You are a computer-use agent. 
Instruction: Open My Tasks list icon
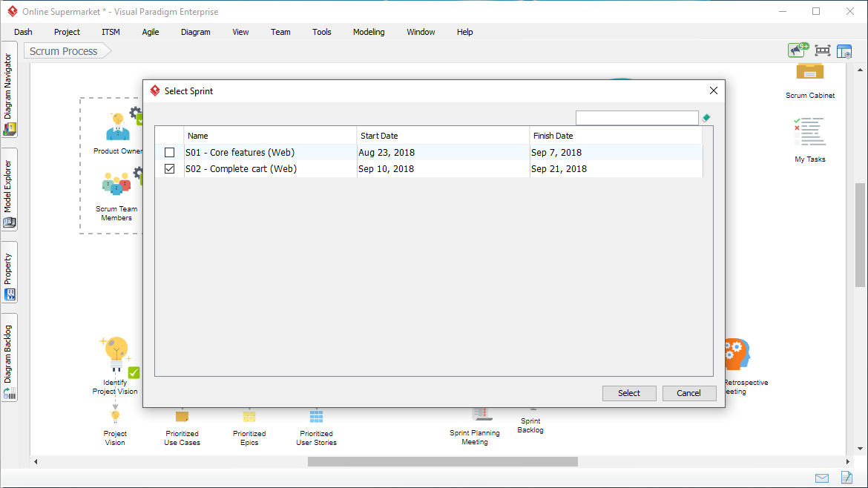[810, 131]
